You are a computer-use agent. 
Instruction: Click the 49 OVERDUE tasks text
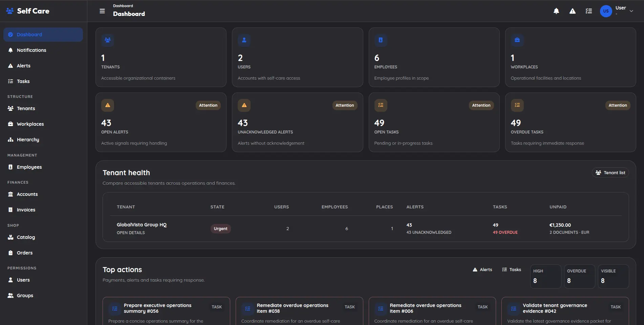505,232
